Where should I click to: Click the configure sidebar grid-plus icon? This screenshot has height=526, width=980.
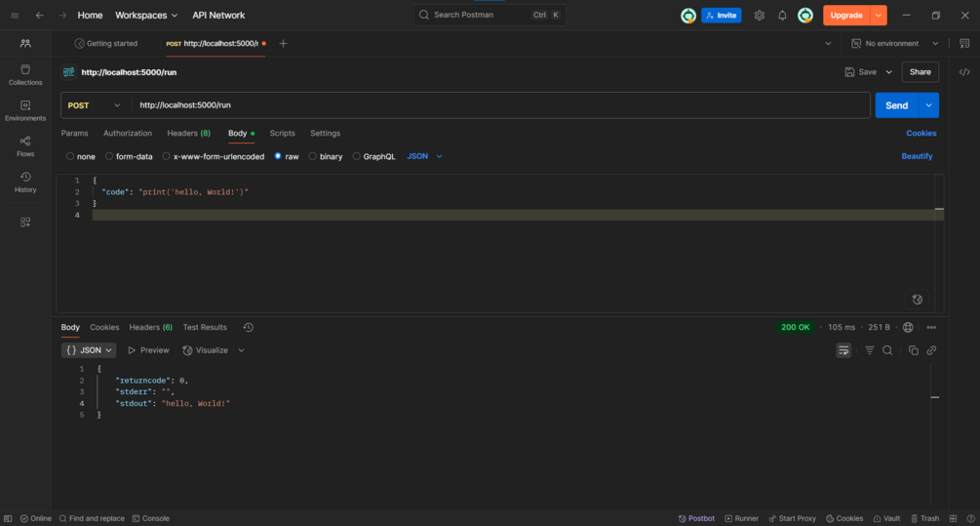25,223
